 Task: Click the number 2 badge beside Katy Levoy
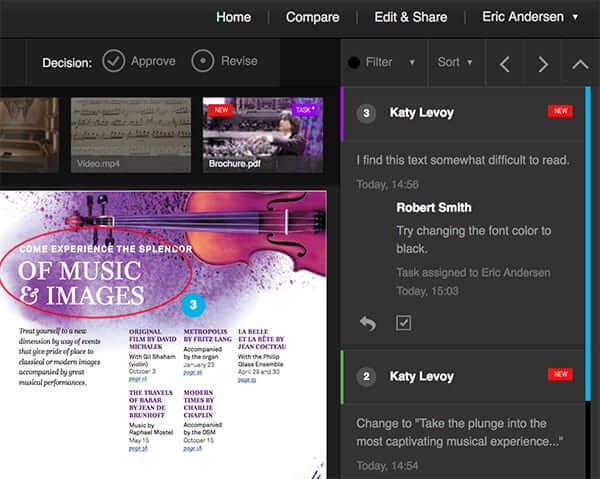click(366, 376)
